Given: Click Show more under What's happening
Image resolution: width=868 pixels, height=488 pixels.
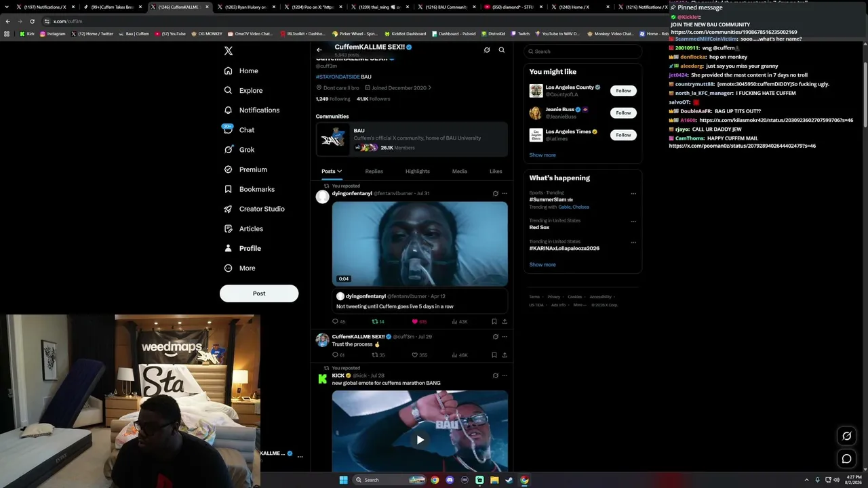Looking at the screenshot, I should [x=542, y=264].
